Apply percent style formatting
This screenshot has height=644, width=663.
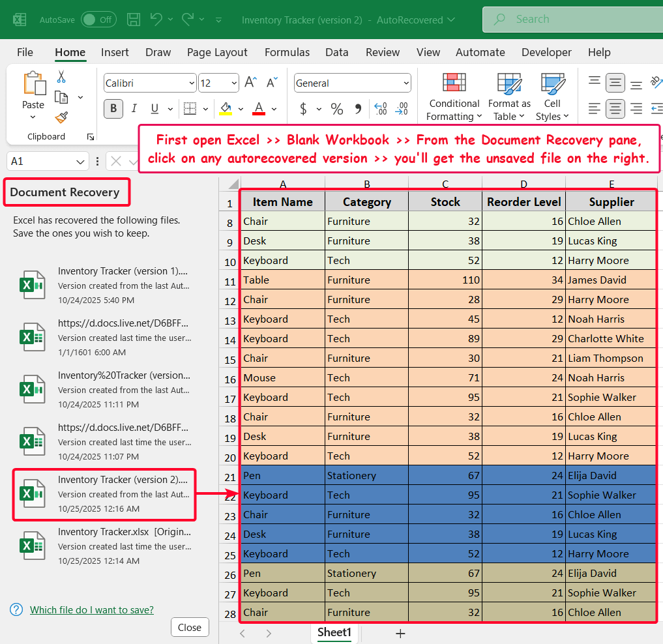tap(336, 109)
